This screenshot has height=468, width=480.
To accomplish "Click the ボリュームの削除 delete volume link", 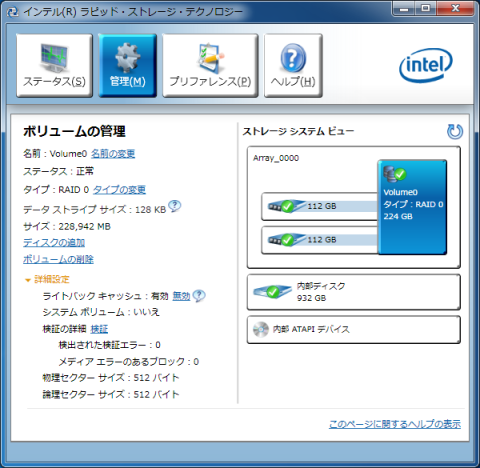I will click(x=58, y=259).
